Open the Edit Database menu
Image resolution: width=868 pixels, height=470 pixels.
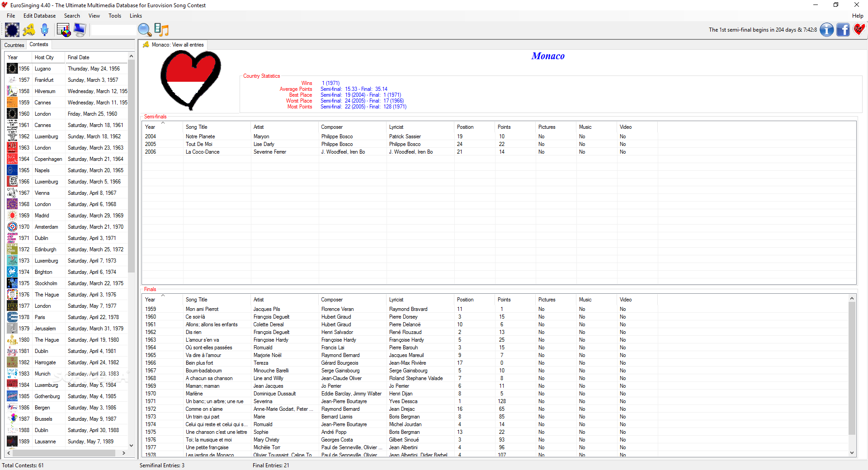click(x=40, y=16)
